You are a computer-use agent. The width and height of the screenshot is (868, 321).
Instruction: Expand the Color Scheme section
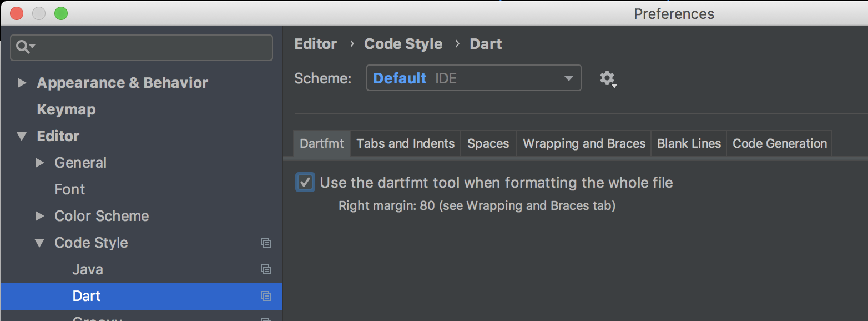(x=39, y=215)
